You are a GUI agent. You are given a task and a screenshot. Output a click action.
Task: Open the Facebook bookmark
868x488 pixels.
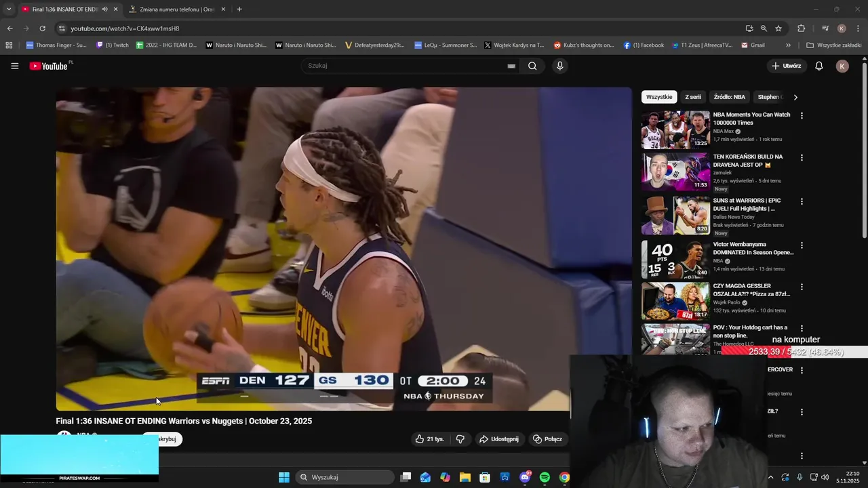point(644,45)
